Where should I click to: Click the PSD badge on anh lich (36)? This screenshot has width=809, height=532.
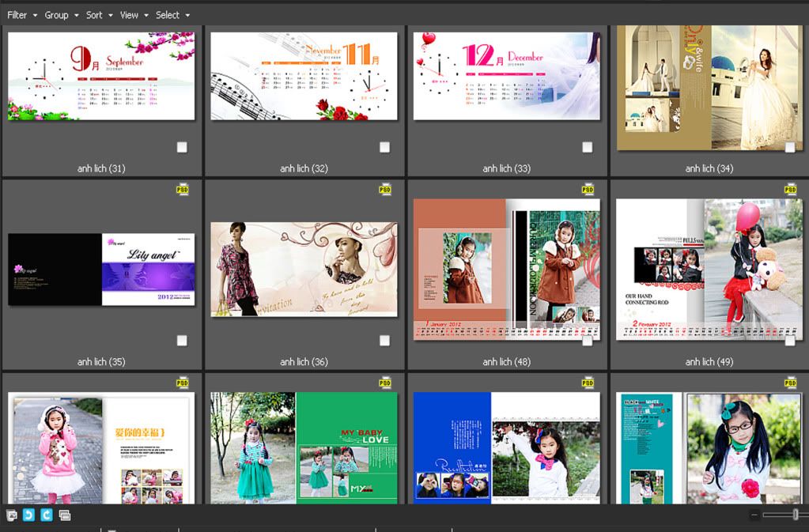pyautogui.click(x=385, y=189)
